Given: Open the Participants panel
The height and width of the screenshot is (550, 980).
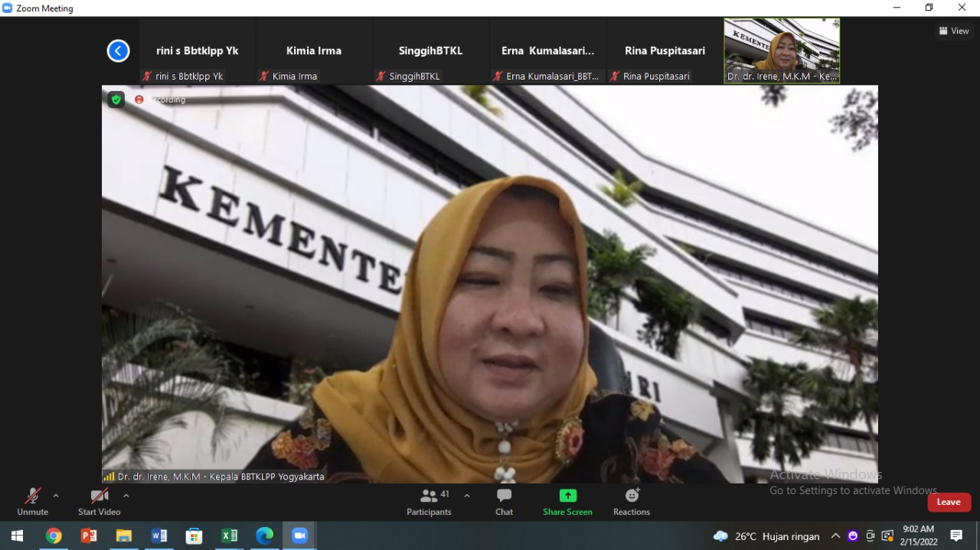Looking at the screenshot, I should [x=429, y=503].
